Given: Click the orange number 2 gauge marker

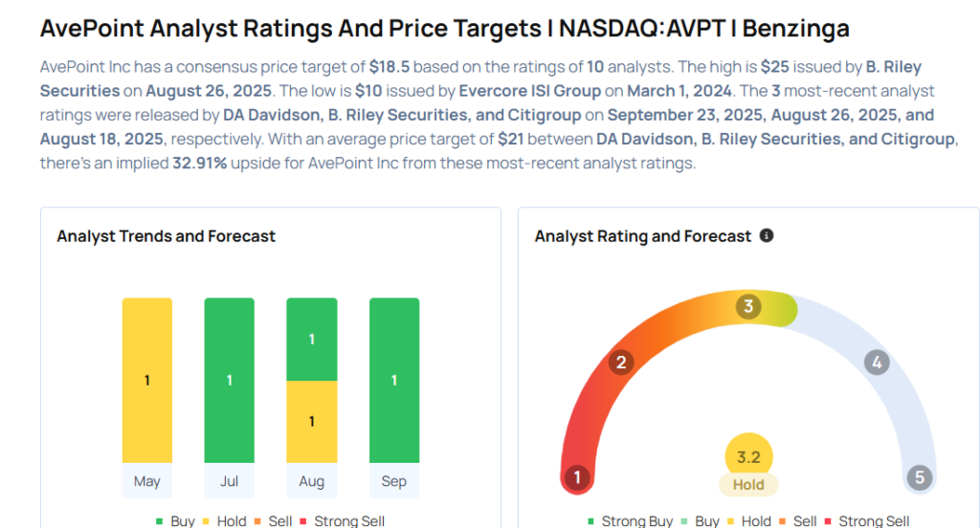Looking at the screenshot, I should 621,363.
